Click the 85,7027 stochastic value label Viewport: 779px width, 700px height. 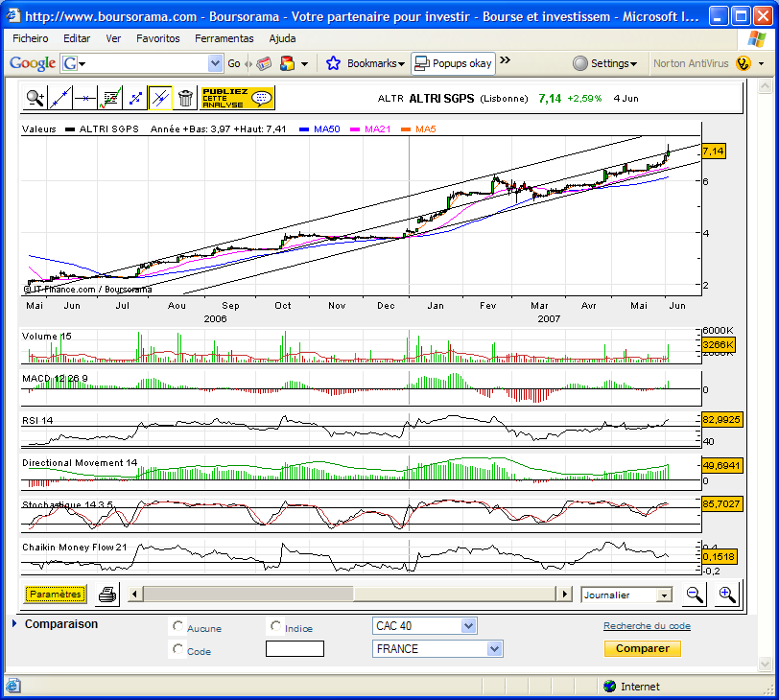pyautogui.click(x=721, y=503)
